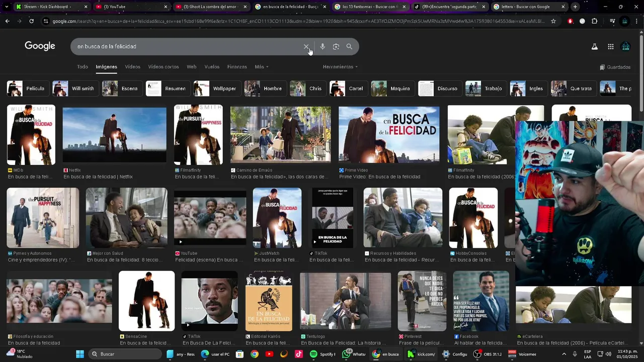Expand the 'Herramientas' dropdown
The image size is (644, 362).
pos(341,67)
